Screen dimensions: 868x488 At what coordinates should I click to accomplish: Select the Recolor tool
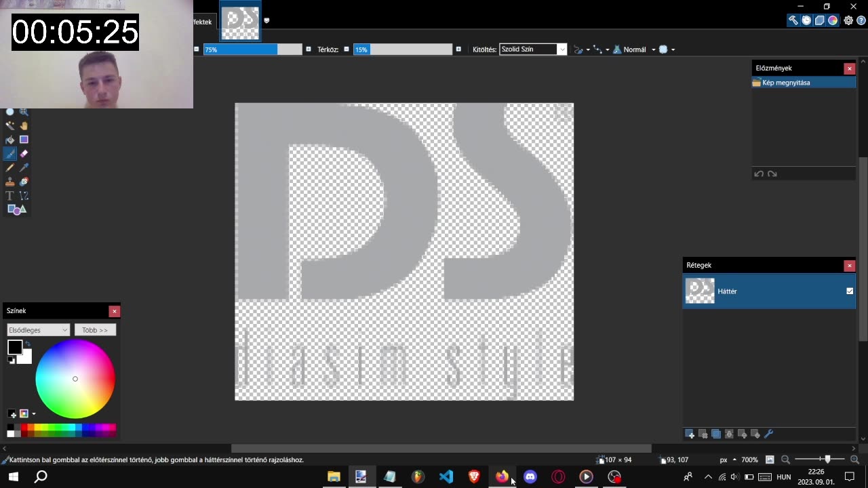(24, 182)
